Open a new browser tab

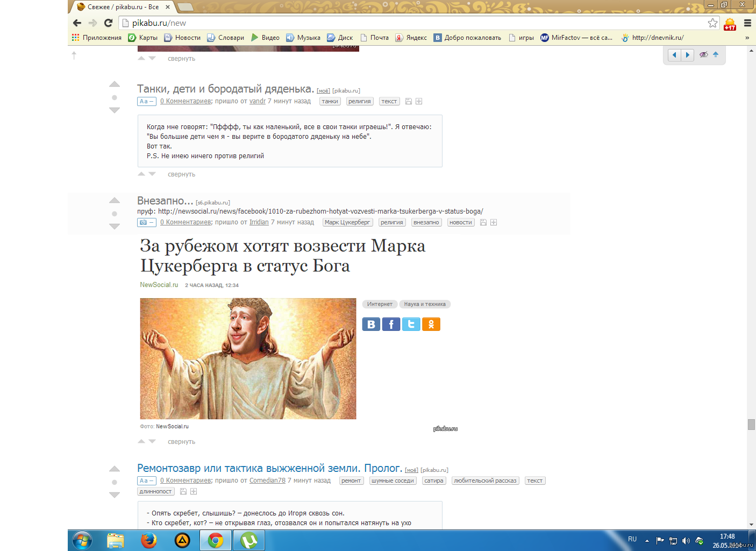tap(186, 7)
